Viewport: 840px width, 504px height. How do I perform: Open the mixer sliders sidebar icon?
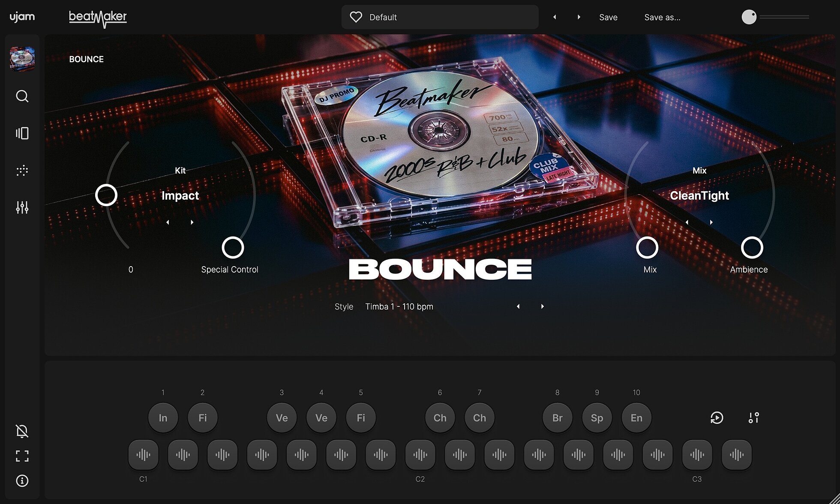(x=22, y=207)
